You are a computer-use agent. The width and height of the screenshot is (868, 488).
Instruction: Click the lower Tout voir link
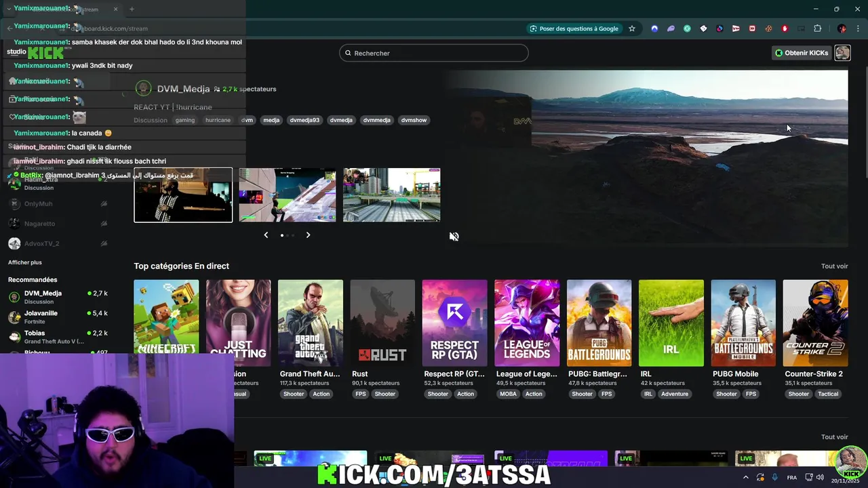pyautogui.click(x=834, y=437)
